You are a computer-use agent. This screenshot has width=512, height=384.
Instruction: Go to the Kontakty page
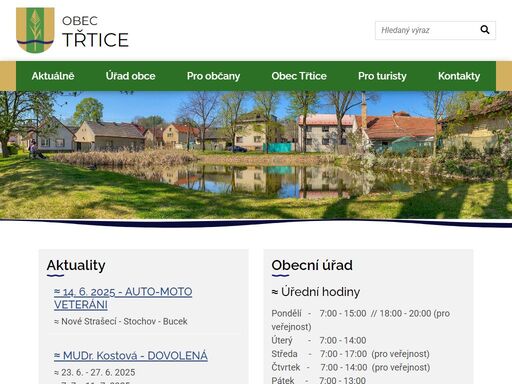(x=459, y=76)
